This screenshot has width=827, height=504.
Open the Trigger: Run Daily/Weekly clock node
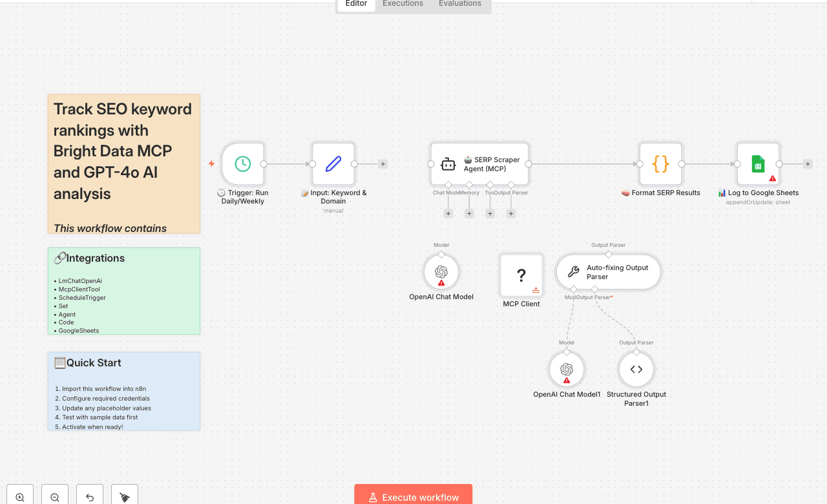click(243, 163)
